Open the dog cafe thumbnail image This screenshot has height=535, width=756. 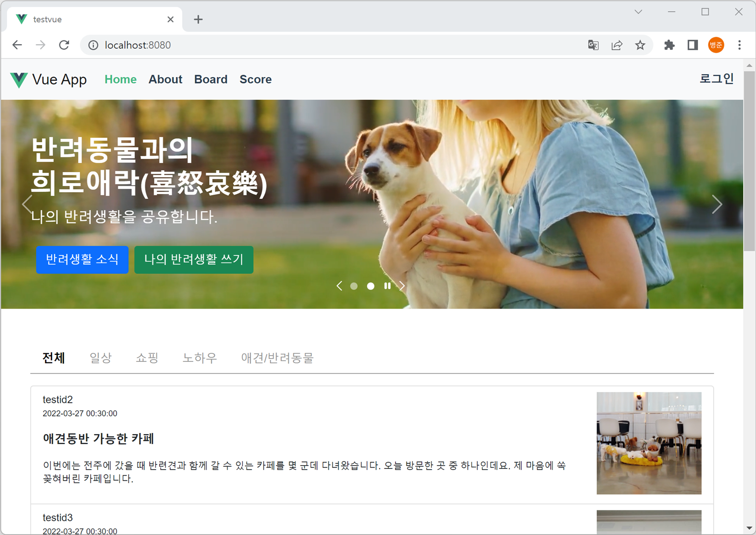(649, 443)
